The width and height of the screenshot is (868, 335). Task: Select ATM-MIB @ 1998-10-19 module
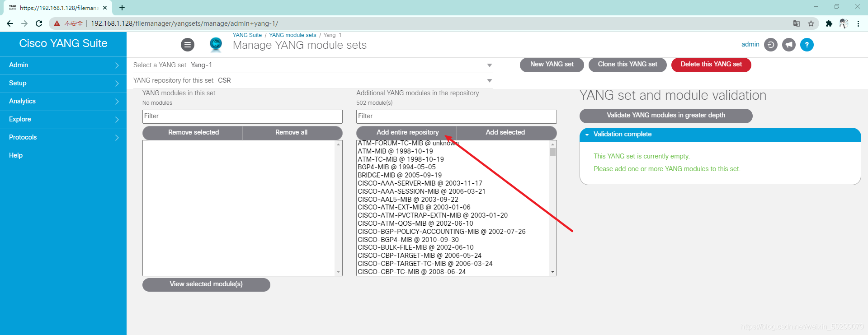pyautogui.click(x=453, y=151)
